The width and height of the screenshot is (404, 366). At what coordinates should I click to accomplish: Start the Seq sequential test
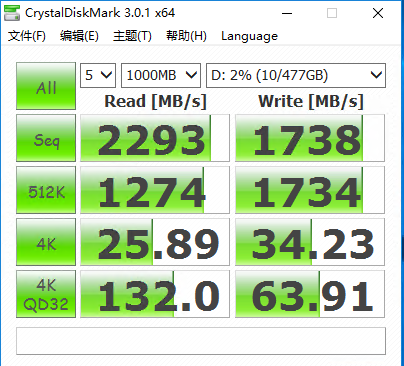click(x=46, y=138)
